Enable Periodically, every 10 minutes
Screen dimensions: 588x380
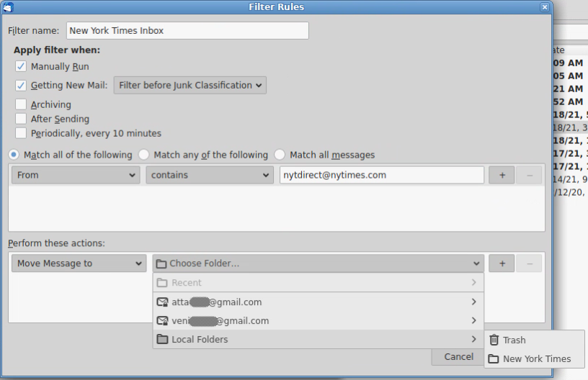pyautogui.click(x=21, y=133)
